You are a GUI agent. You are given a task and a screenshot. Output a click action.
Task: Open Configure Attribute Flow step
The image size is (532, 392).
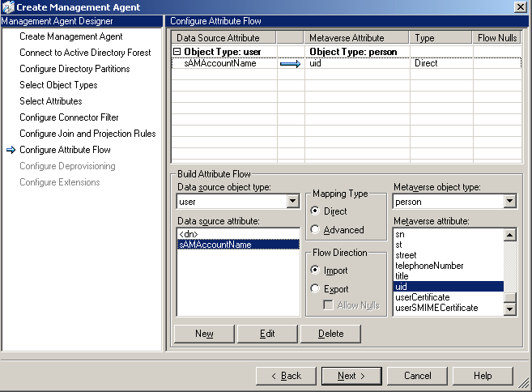tap(65, 150)
